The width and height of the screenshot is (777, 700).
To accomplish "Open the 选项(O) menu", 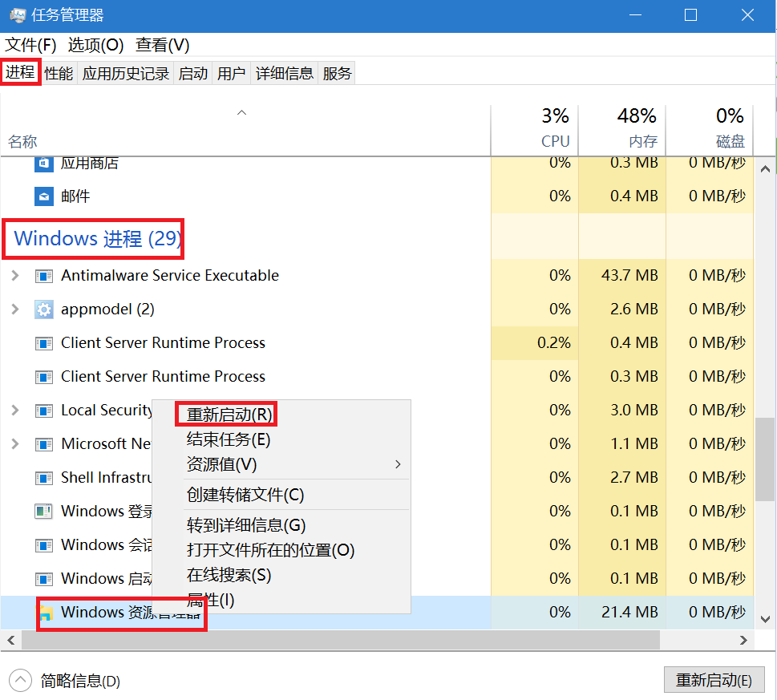I will (95, 45).
